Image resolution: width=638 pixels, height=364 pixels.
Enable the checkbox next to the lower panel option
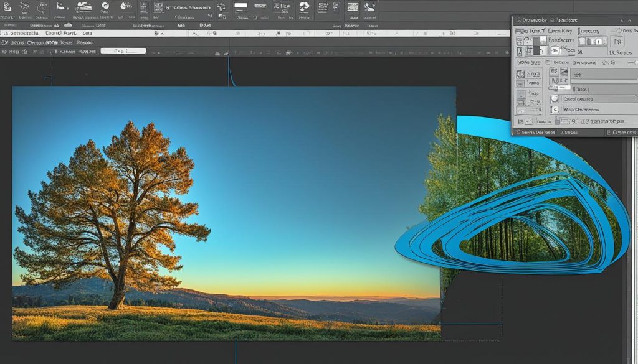point(555,108)
